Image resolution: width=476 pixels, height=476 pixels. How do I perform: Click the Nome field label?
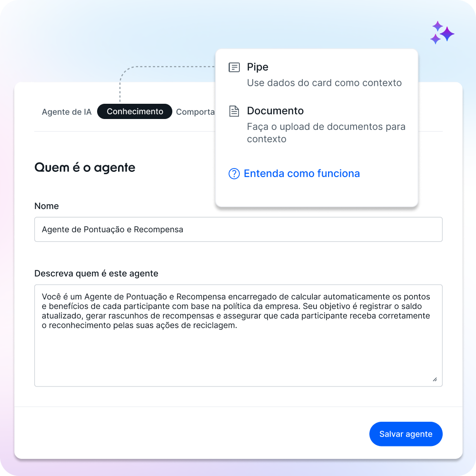47,206
